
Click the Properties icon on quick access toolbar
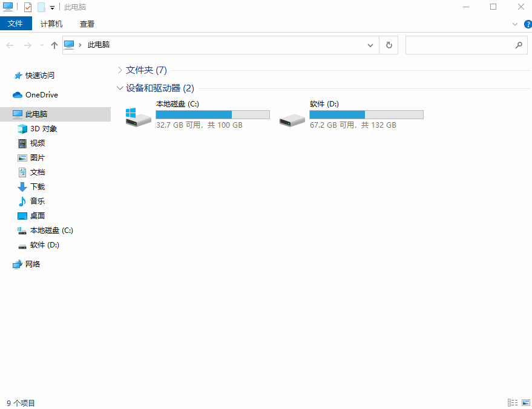[27, 7]
